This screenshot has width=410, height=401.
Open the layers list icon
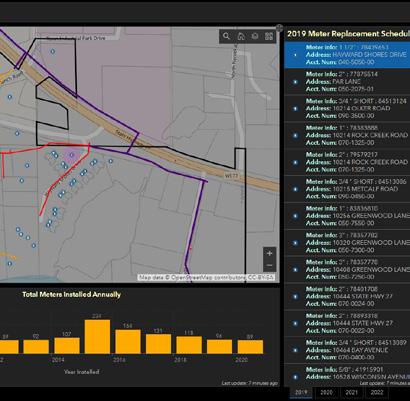point(255,36)
